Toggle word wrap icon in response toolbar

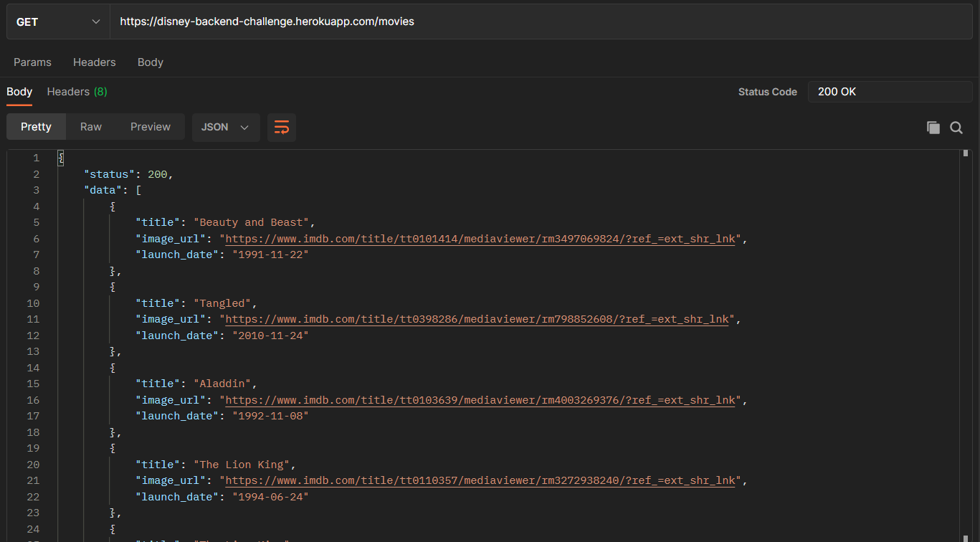click(x=282, y=127)
